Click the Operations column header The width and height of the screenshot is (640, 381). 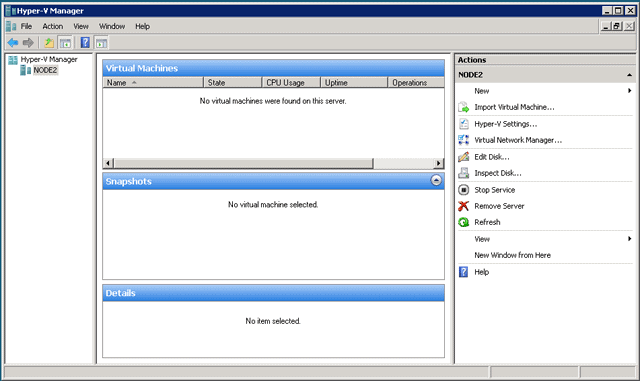click(416, 83)
